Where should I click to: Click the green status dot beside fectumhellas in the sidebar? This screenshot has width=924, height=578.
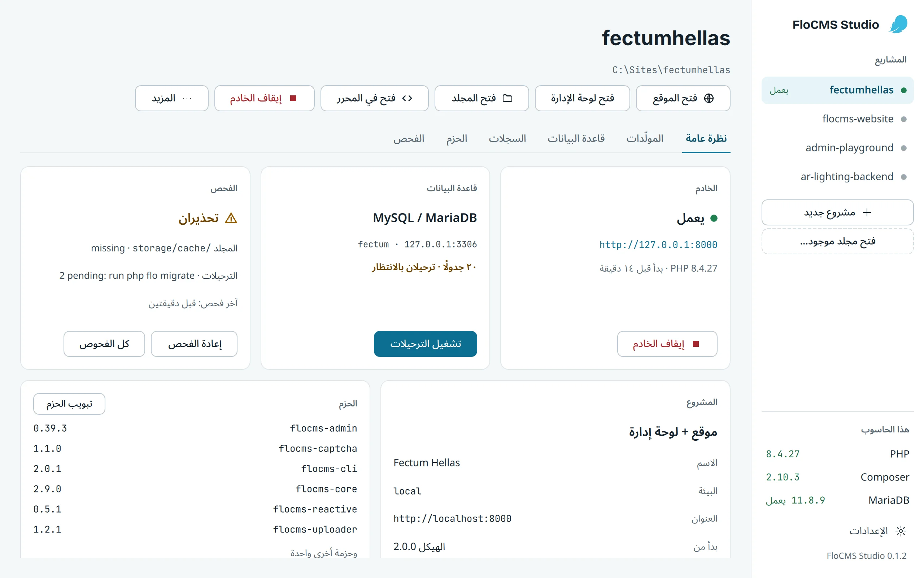(x=904, y=90)
